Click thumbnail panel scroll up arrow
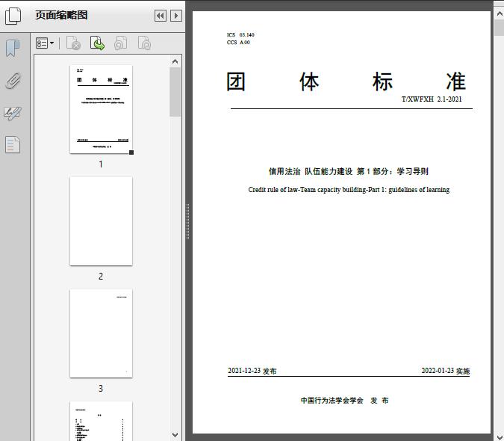Viewport: 504px width, 441px height. click(175, 61)
